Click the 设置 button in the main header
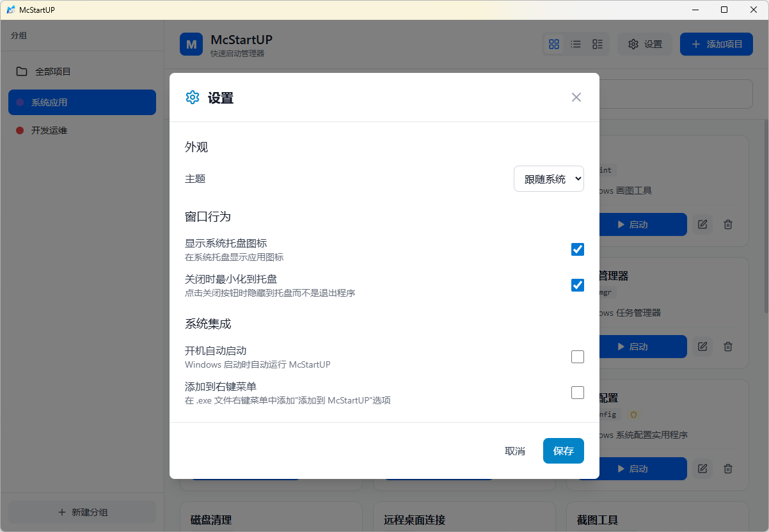Image resolution: width=769 pixels, height=532 pixels. point(645,44)
